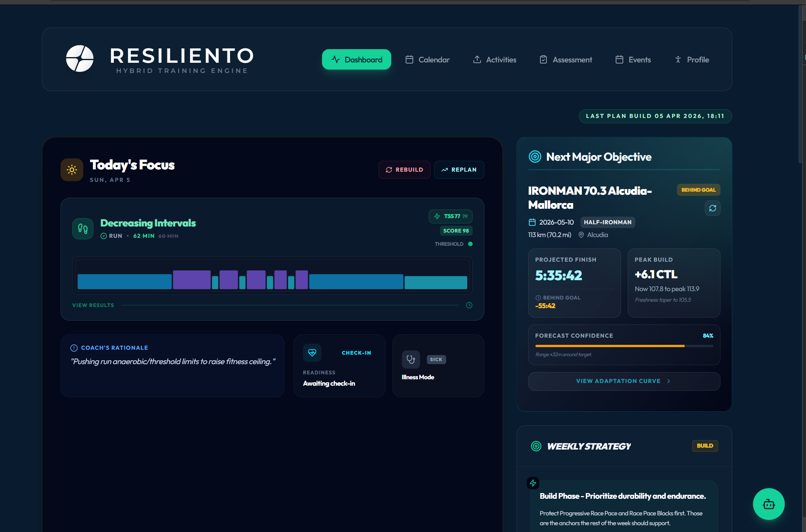
Task: Expand the View Results section
Action: pyautogui.click(x=93, y=305)
